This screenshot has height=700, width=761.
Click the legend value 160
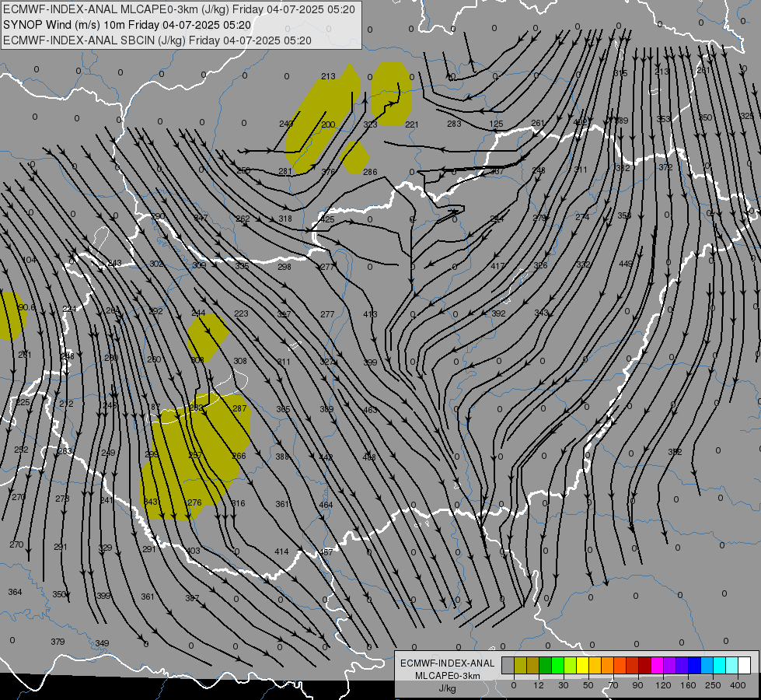[x=688, y=685]
